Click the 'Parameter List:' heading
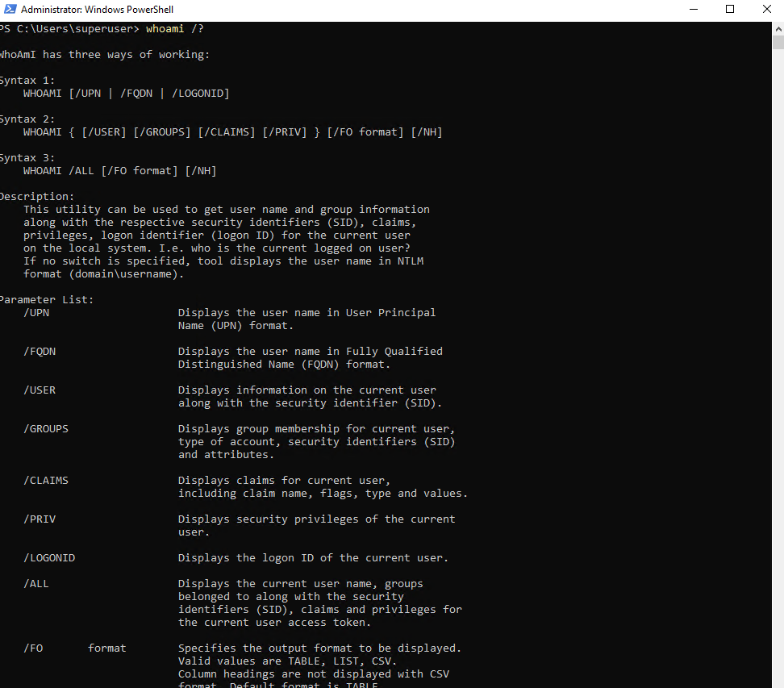 coord(47,300)
